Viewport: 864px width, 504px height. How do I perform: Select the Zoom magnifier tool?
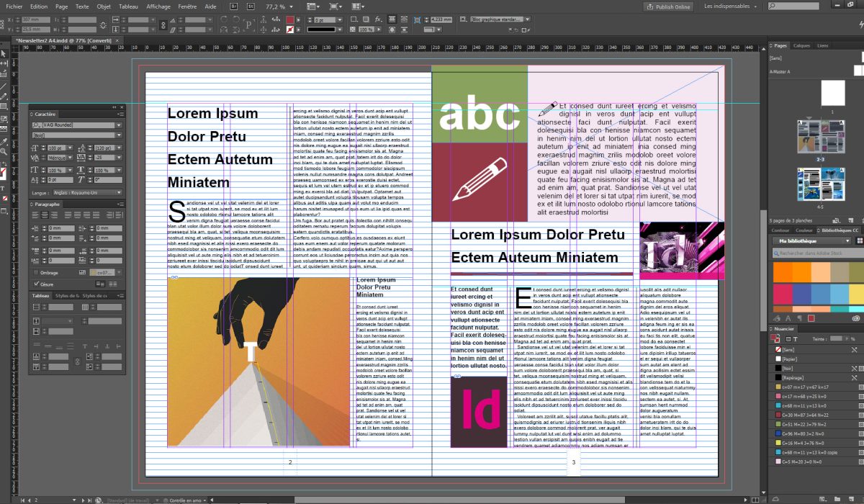click(x=4, y=152)
